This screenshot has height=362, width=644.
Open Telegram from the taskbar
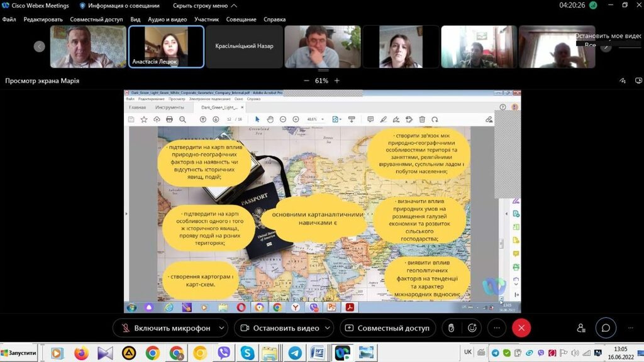point(294,353)
